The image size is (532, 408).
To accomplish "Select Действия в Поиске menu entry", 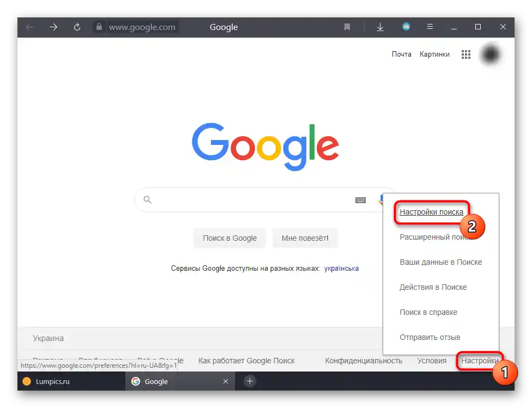I will click(x=433, y=287).
